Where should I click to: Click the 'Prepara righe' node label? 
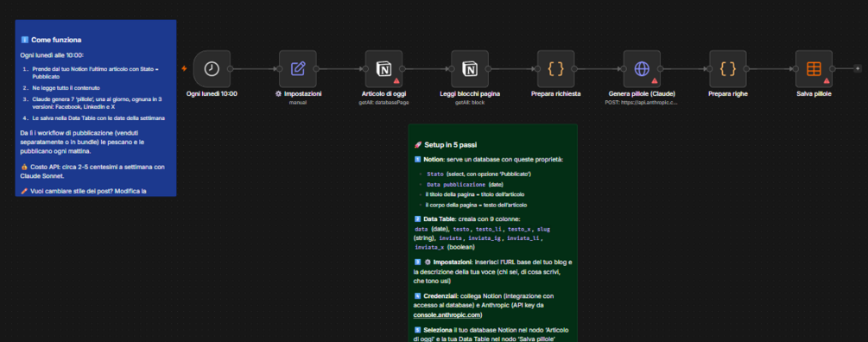pyautogui.click(x=728, y=94)
